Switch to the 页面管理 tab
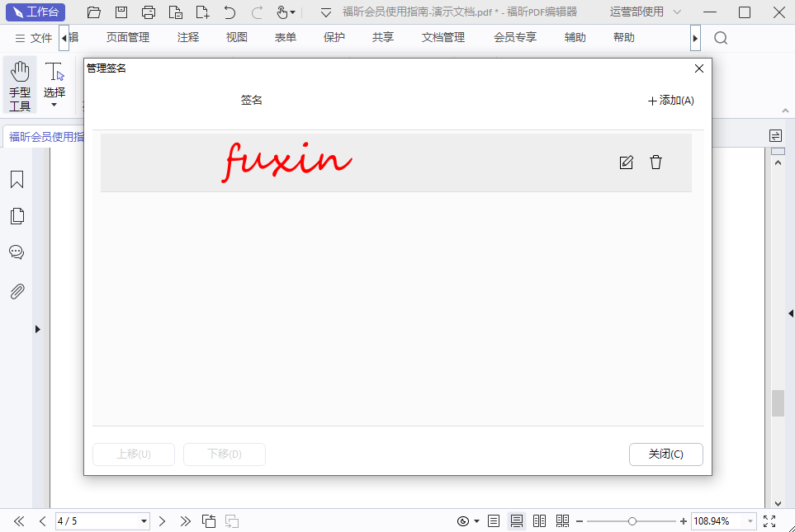Image resolution: width=795 pixels, height=532 pixels. [128, 37]
